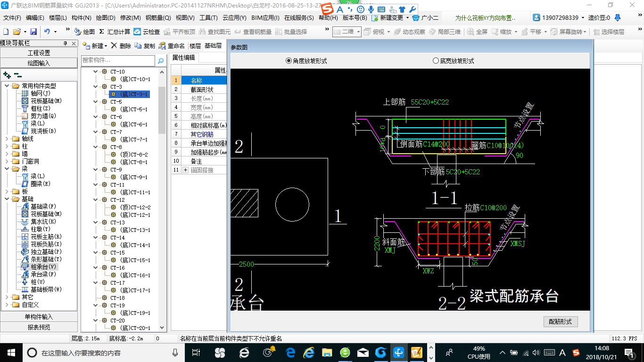The height and width of the screenshot is (362, 644).
Task: Open the account 13907298339 dropdown
Action: (x=583, y=17)
